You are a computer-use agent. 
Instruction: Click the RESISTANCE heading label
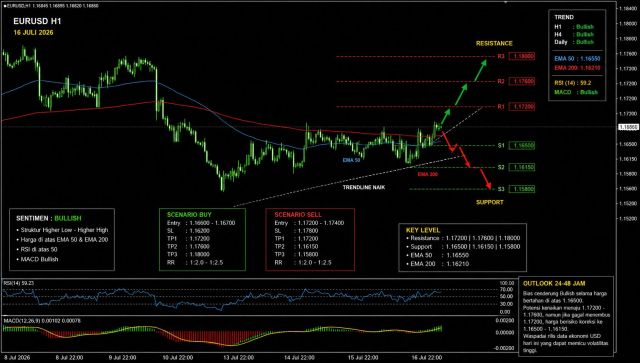[x=494, y=43]
